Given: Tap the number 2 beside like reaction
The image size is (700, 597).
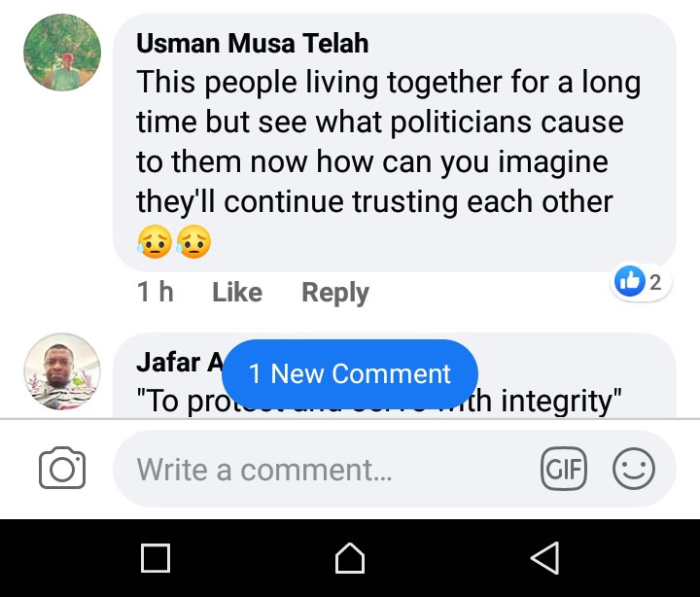Looking at the screenshot, I should tap(655, 282).
